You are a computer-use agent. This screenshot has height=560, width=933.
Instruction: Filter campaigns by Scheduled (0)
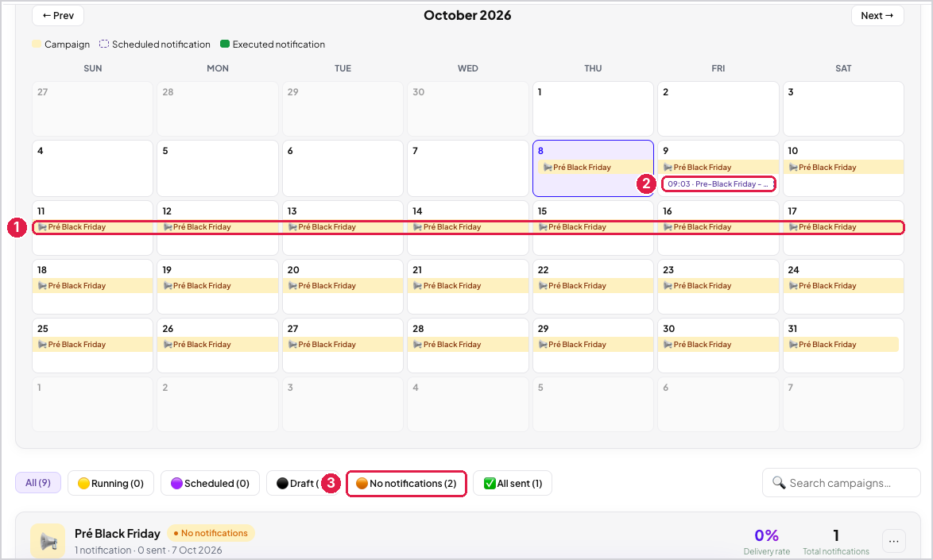[x=210, y=483]
